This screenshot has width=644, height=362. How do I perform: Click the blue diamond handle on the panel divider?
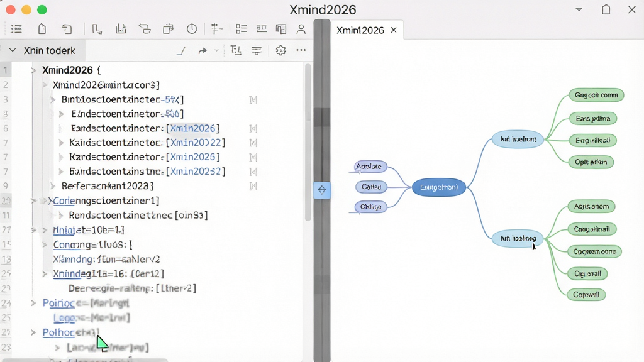pyautogui.click(x=322, y=190)
